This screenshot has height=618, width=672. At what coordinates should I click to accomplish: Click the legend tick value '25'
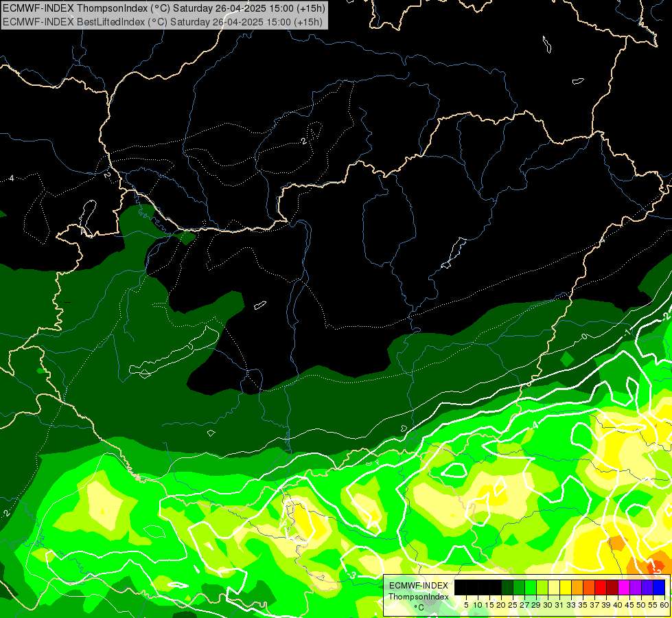[513, 605]
